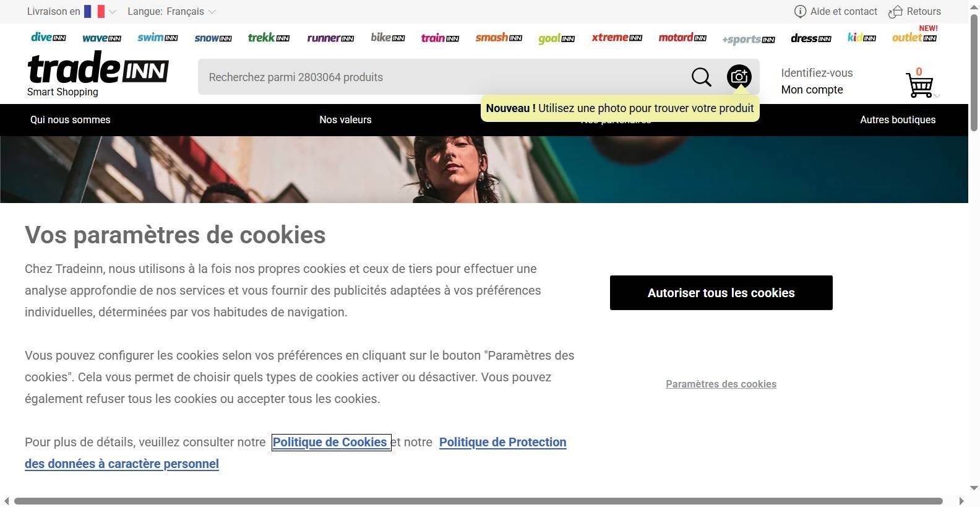The height and width of the screenshot is (507, 980).
Task: Open photo search camera icon
Action: tap(739, 77)
